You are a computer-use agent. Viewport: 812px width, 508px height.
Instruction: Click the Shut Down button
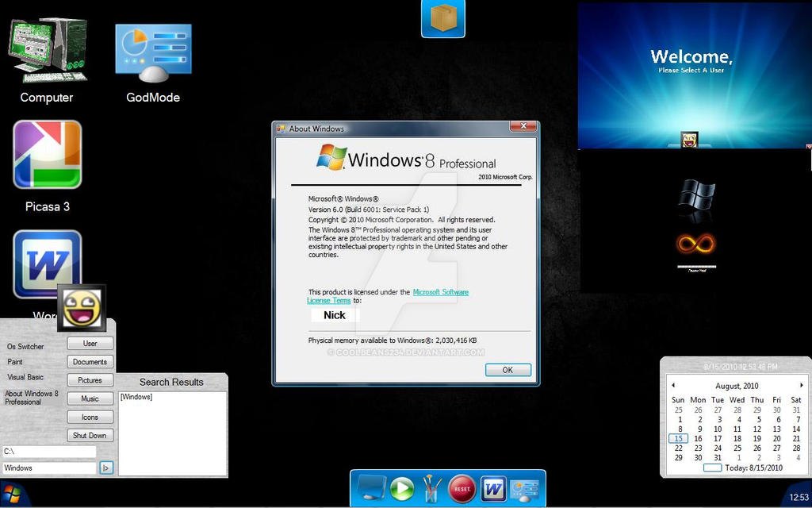90,435
